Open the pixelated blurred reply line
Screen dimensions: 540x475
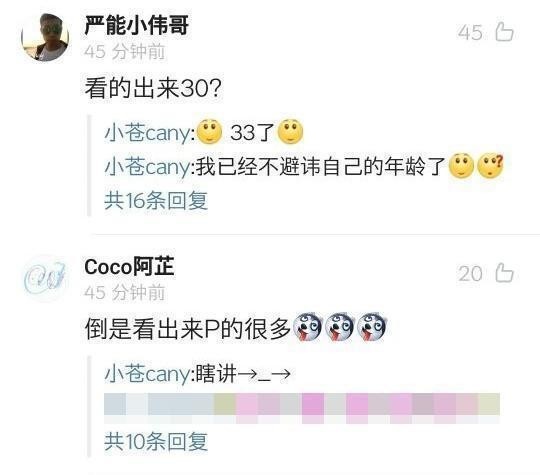click(302, 408)
